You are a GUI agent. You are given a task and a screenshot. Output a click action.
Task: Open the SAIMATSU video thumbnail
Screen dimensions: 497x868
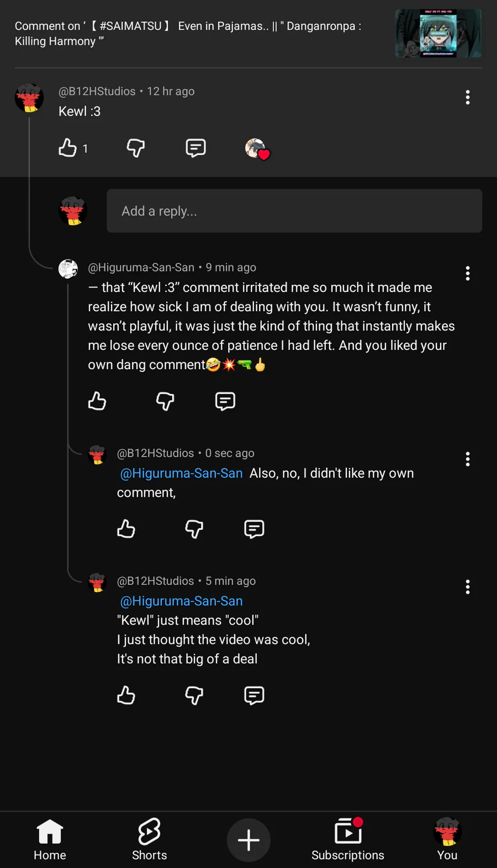438,34
